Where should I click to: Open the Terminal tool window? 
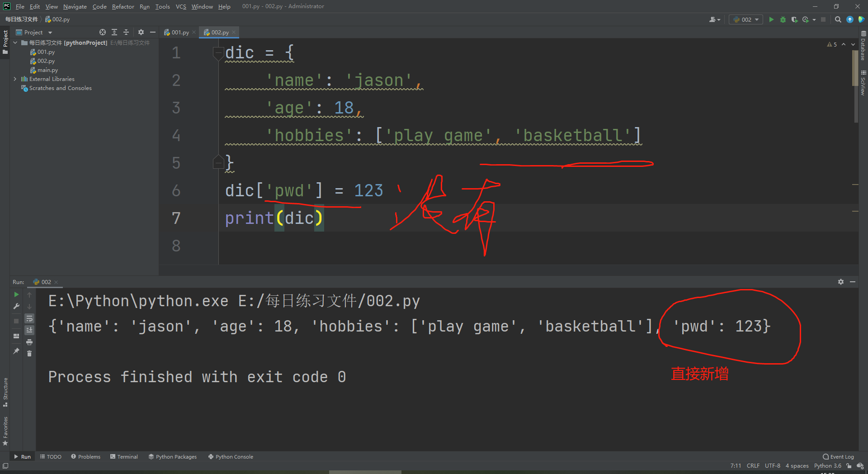tap(124, 457)
